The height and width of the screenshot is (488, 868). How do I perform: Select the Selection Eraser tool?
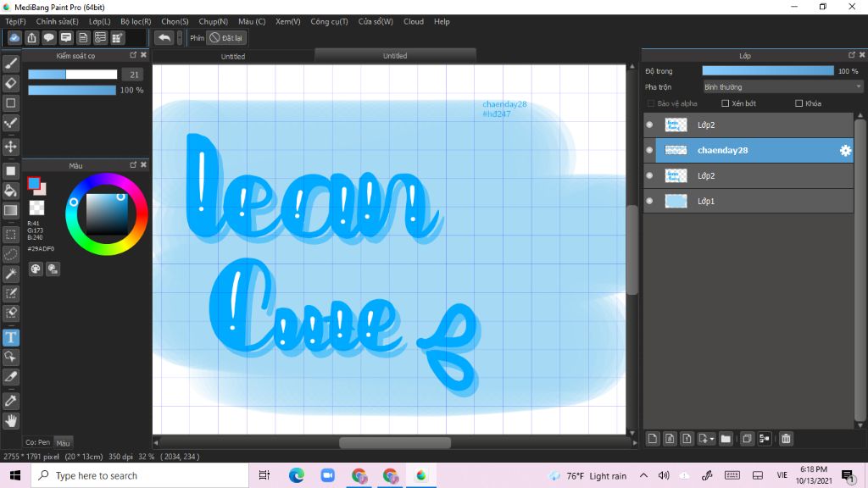point(10,313)
